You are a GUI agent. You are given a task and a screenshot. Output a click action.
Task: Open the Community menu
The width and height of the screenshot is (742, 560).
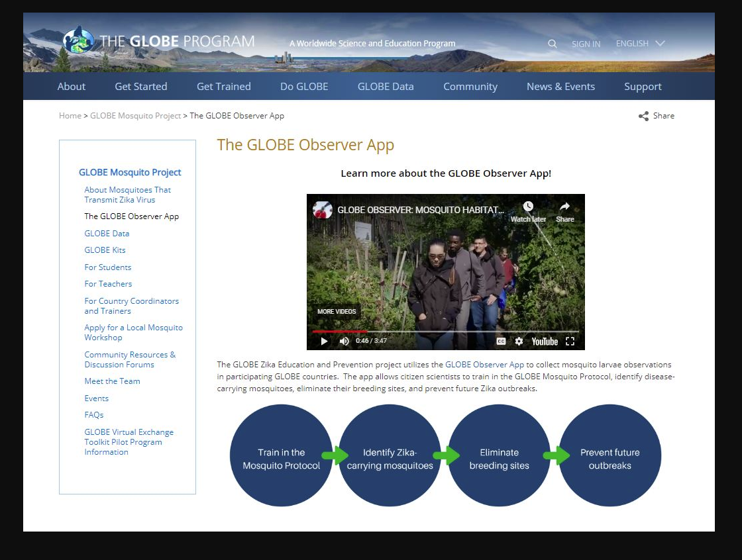click(x=470, y=87)
